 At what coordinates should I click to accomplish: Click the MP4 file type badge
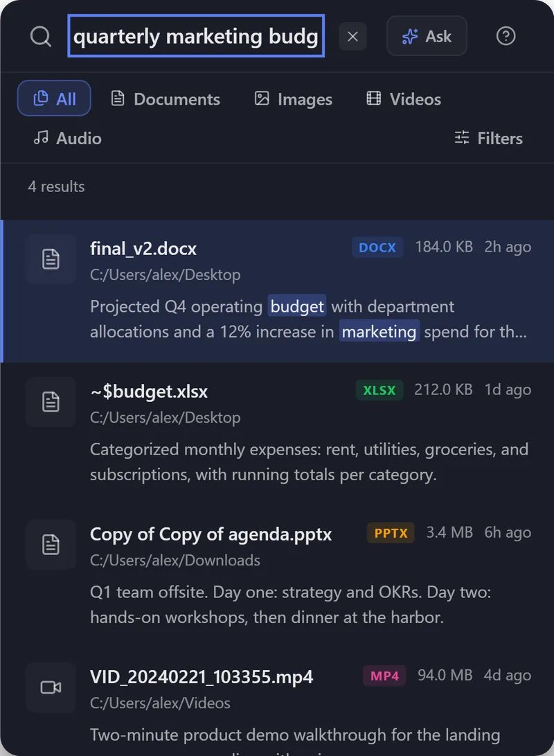click(384, 676)
